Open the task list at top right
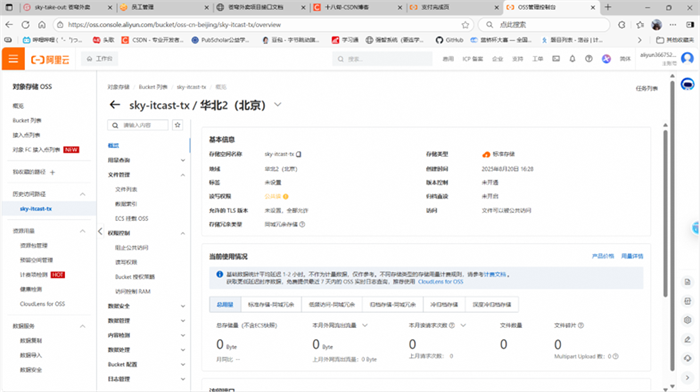The image size is (700, 392). click(646, 88)
